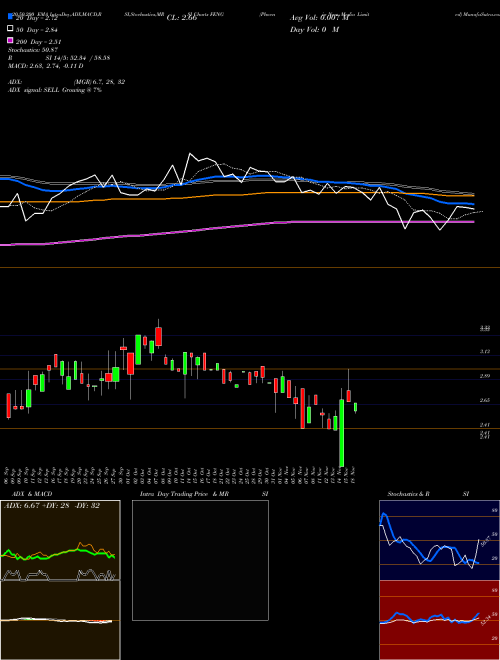Viewport: 500px width, 660px height.
Task: Click the 'Intra Day Trading Price & MRSI' title
Action: [204, 494]
